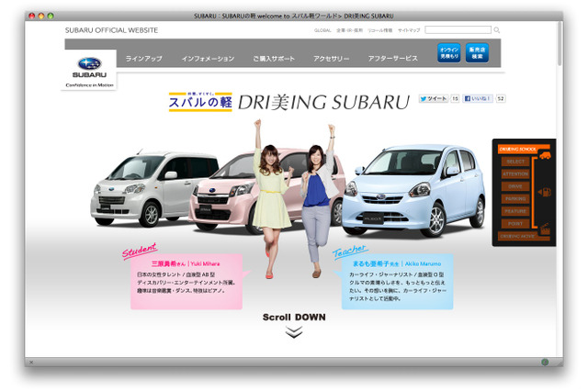This screenshot has height=391, width=588.
Task: Click the Scroll DOWN chevron arrow
Action: coord(294,332)
